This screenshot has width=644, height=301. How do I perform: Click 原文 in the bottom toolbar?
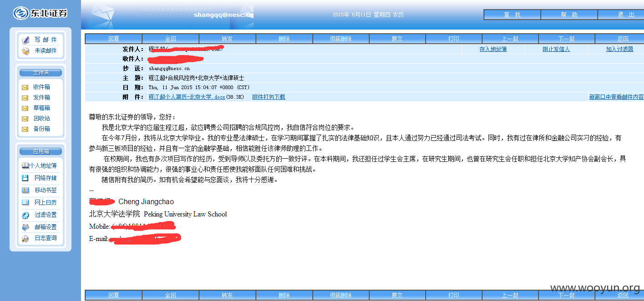tap(397, 295)
